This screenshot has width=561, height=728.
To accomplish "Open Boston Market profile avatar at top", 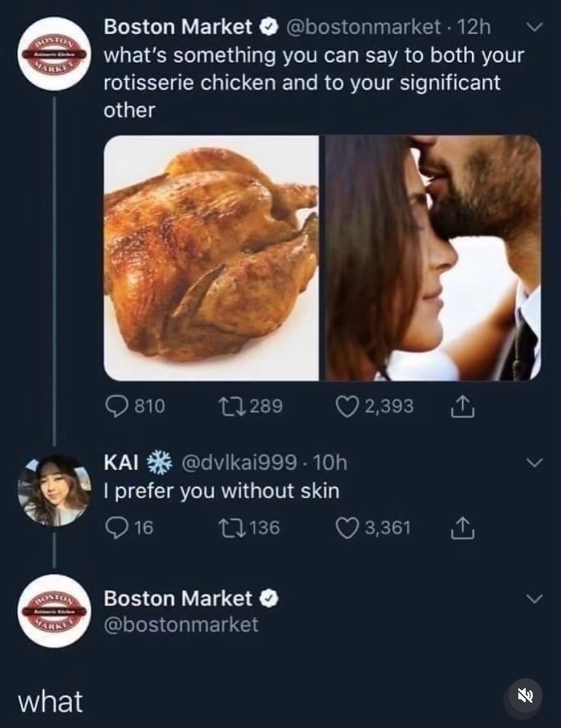I will point(55,53).
